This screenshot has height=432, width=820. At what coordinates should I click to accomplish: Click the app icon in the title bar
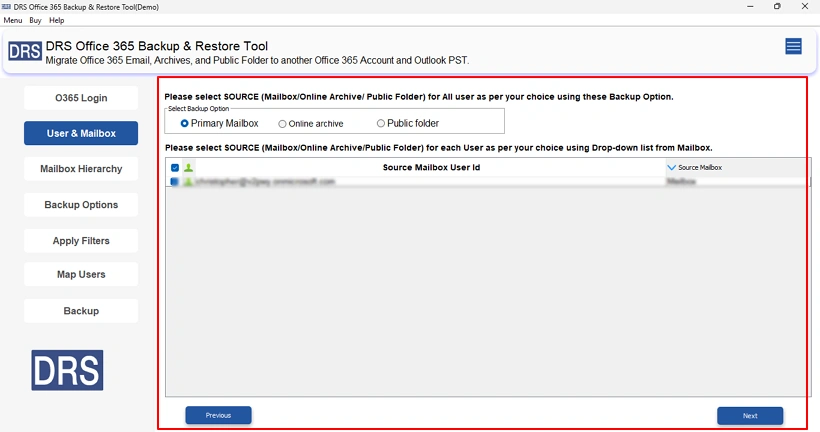6,7
